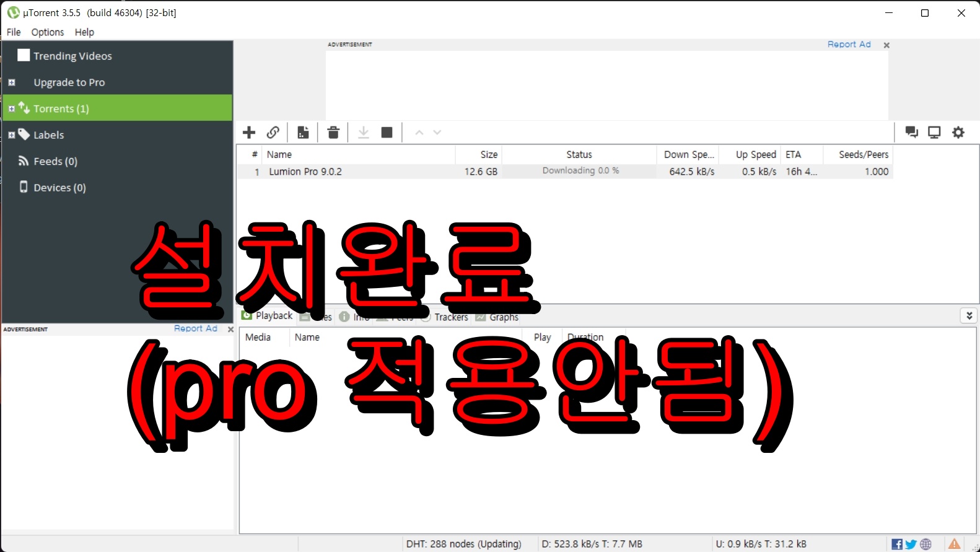Screen dimensions: 980x552
Task: Close the top advertisement banner
Action: 886,45
